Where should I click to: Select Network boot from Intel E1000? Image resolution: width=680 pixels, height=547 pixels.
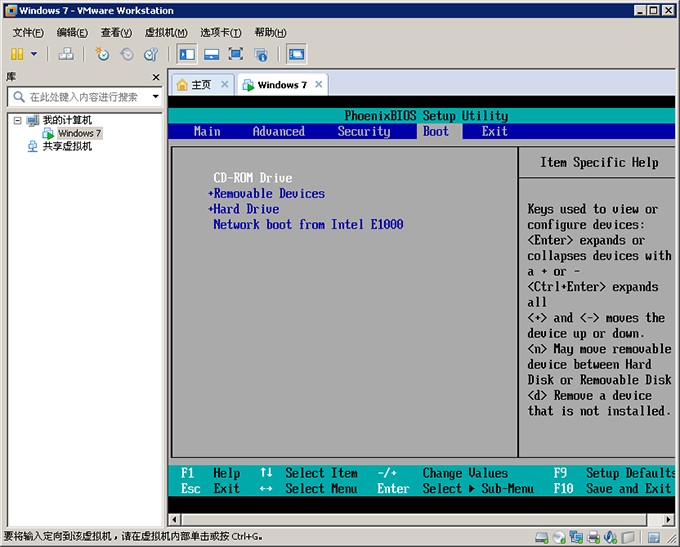click(308, 225)
